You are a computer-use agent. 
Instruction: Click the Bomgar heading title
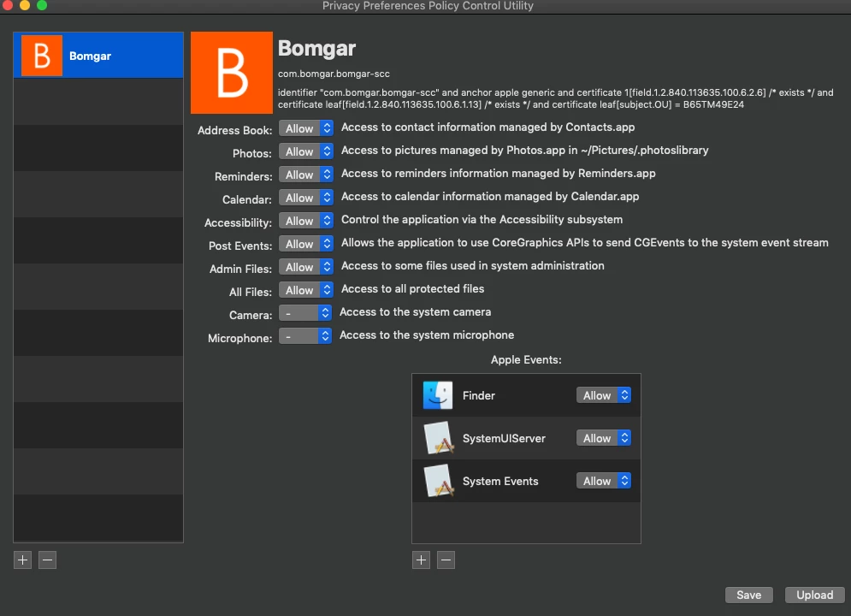click(x=317, y=48)
